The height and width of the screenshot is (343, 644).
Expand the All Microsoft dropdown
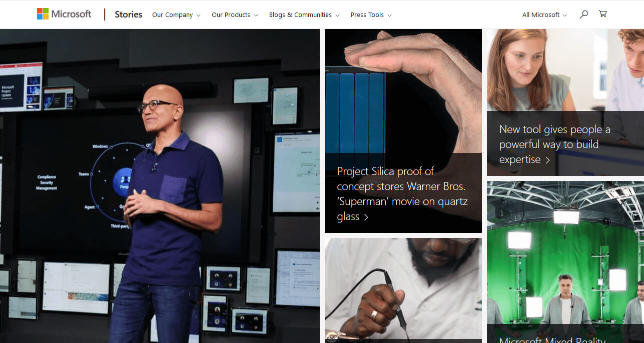(543, 14)
